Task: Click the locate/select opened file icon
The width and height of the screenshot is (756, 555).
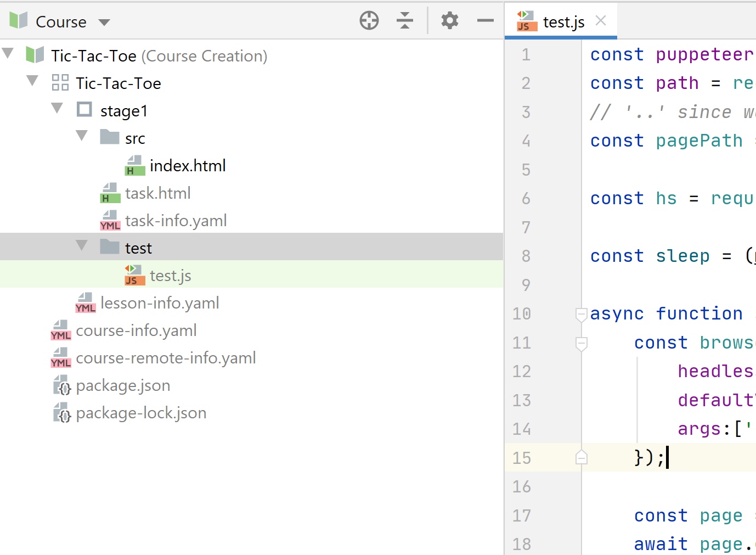Action: tap(369, 21)
